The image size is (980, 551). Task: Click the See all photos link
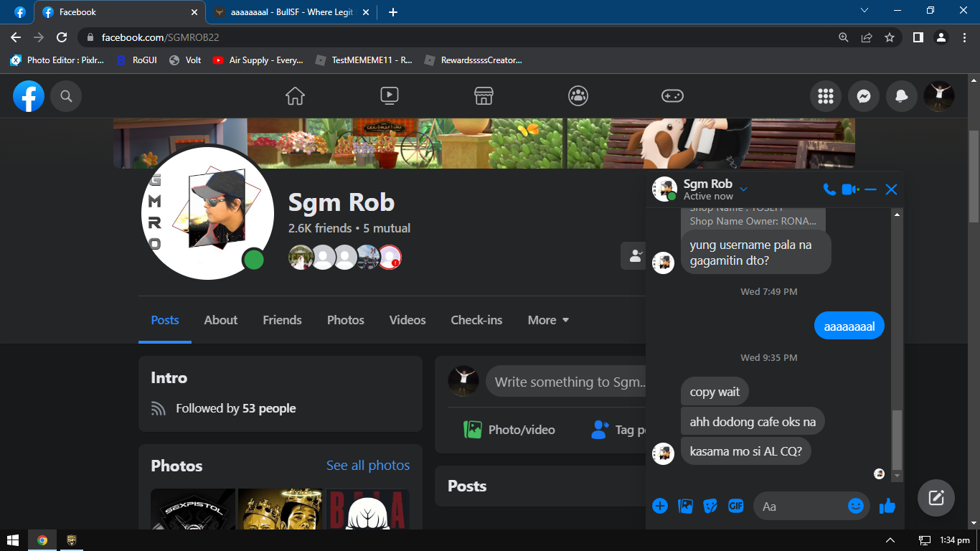pyautogui.click(x=367, y=466)
